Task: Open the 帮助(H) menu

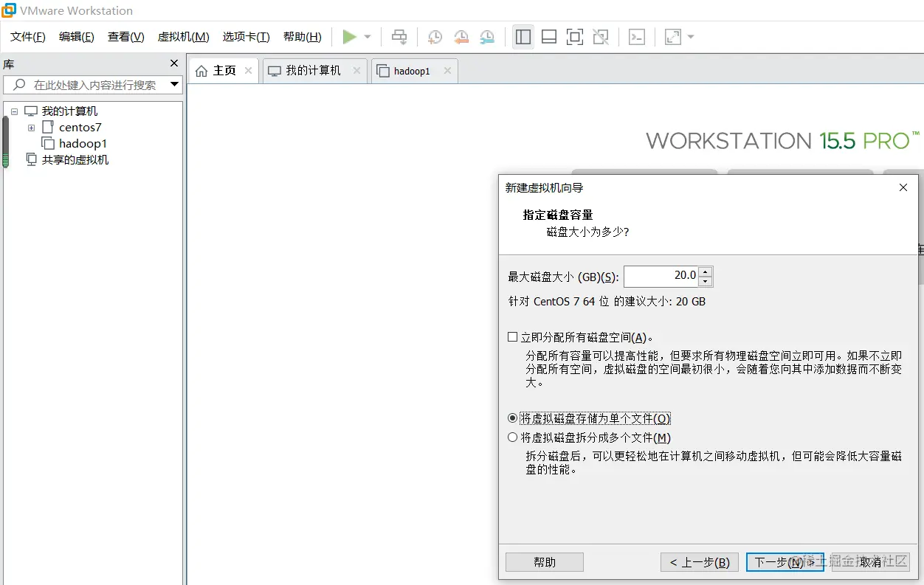Action: point(303,37)
